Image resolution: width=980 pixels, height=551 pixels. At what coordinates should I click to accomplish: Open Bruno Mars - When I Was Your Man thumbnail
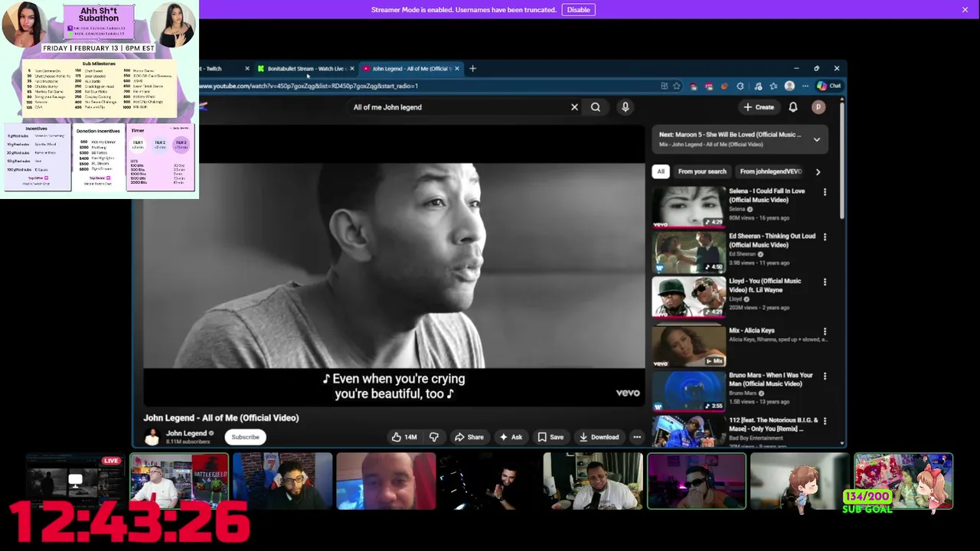[x=688, y=391]
